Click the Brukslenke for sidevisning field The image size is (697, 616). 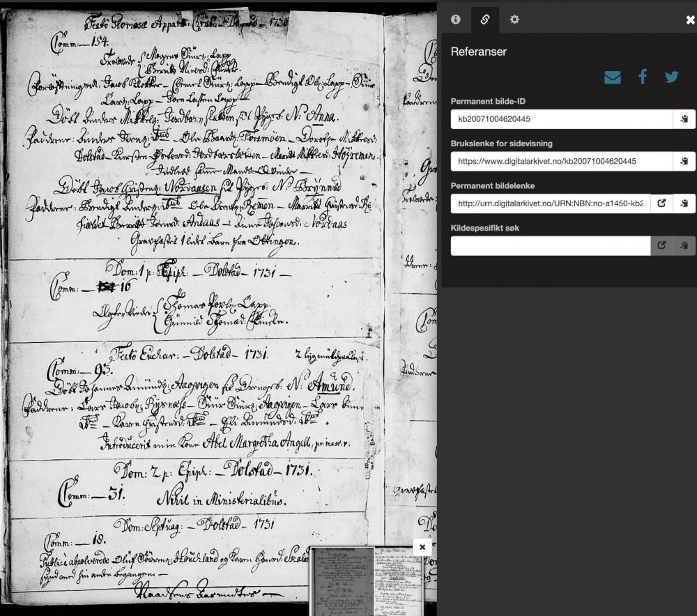coord(561,162)
